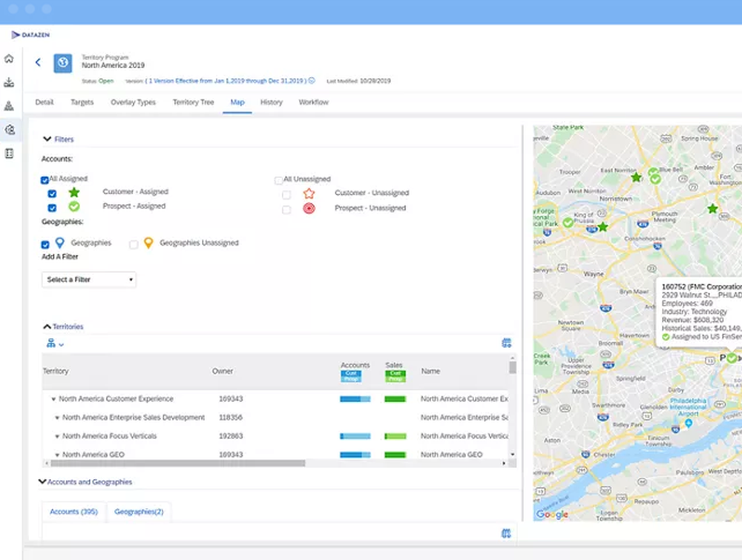
Task: Open the History tab
Action: pos(271,102)
